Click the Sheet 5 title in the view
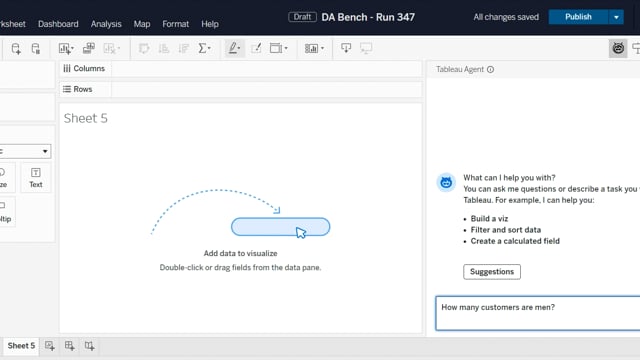Screen dimensions: 640x360 [x=86, y=118]
